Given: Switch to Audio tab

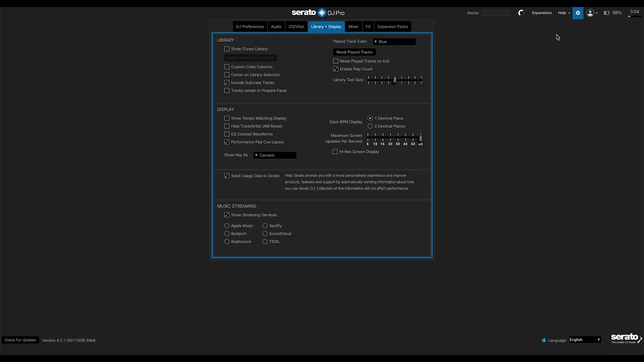Looking at the screenshot, I should tap(276, 27).
